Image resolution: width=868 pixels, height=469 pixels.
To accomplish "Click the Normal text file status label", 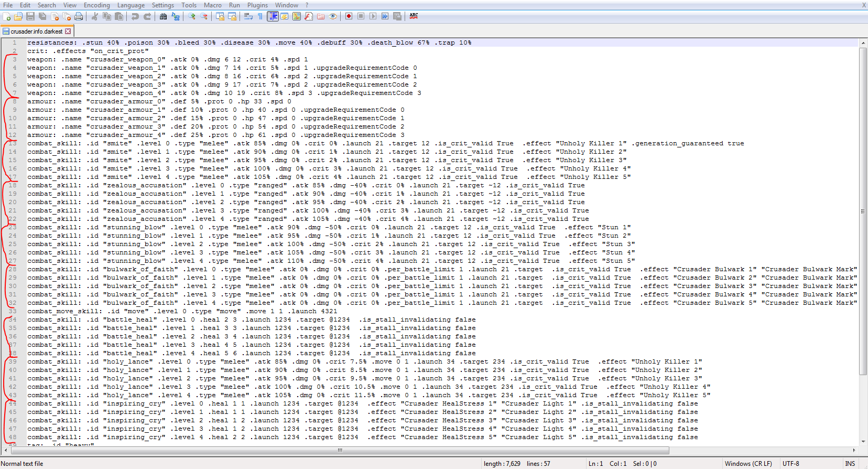I will pyautogui.click(x=22, y=464).
